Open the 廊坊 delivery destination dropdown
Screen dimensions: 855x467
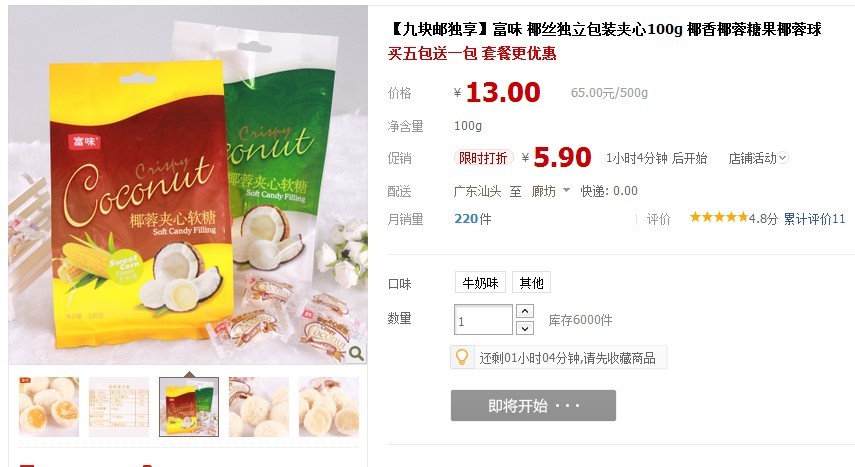tap(550, 191)
